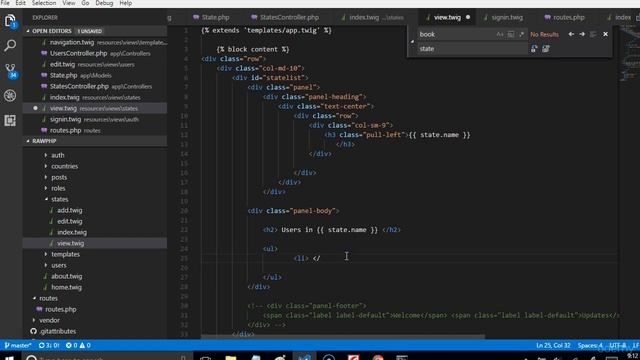This screenshot has width=640, height=360.
Task: Click Replace All icon in find widget
Action: [546, 49]
